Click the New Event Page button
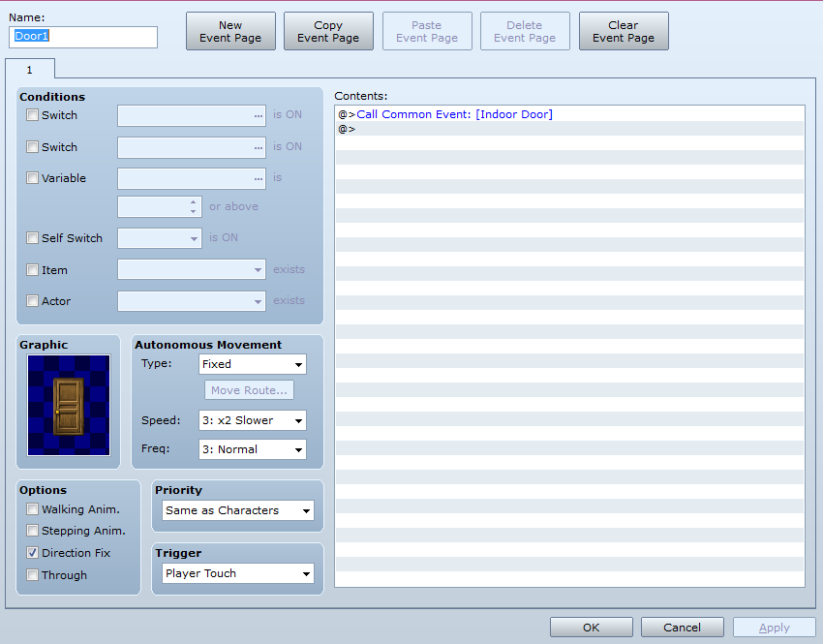The height and width of the screenshot is (644, 823). click(x=230, y=32)
